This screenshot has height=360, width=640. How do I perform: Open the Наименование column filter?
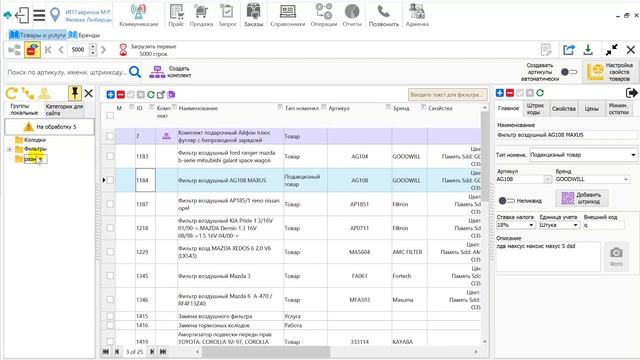[280, 107]
